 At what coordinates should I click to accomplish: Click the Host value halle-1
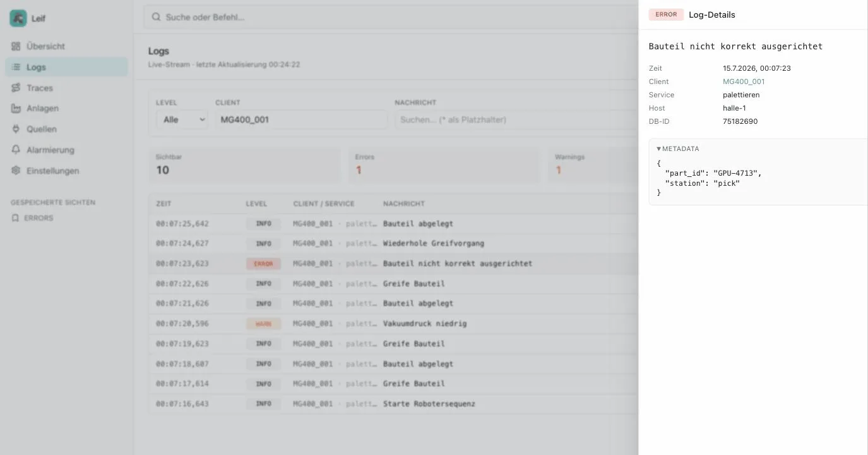tap(734, 108)
